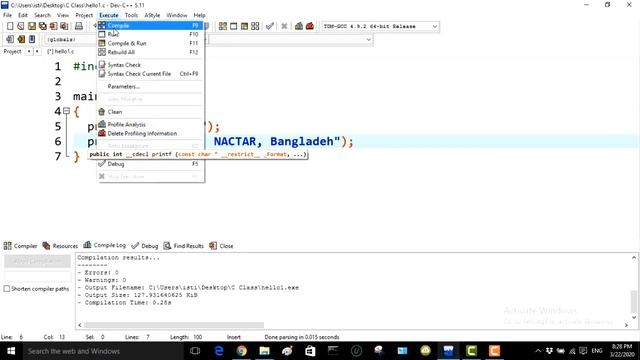The image size is (640, 360).
Task: Switch to the Resources bottom tab
Action: click(60, 246)
